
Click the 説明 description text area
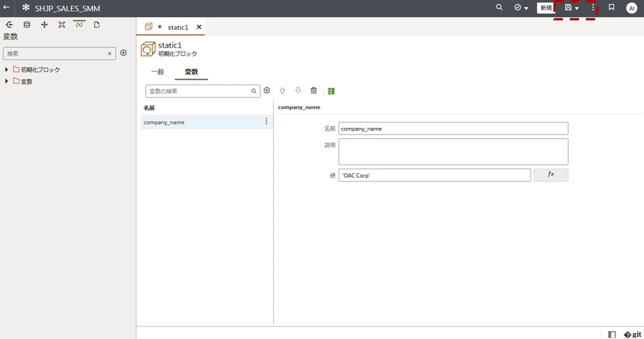[454, 152]
